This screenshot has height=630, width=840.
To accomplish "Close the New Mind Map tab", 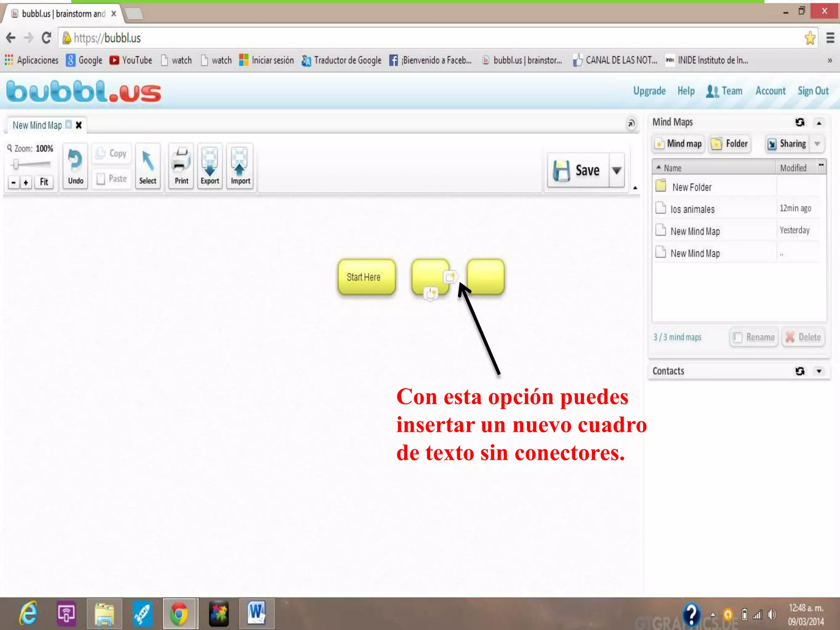I will pos(79,125).
